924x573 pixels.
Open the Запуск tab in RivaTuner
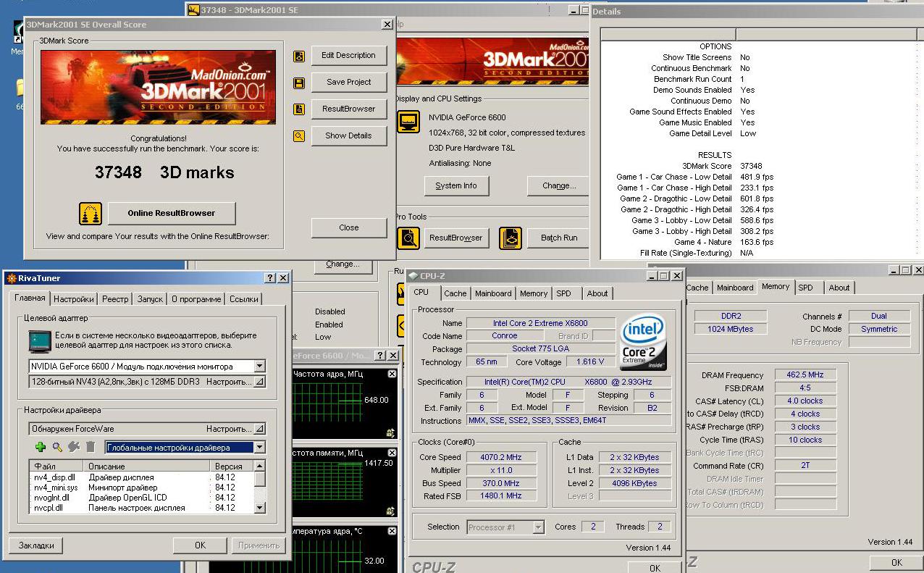(x=150, y=299)
